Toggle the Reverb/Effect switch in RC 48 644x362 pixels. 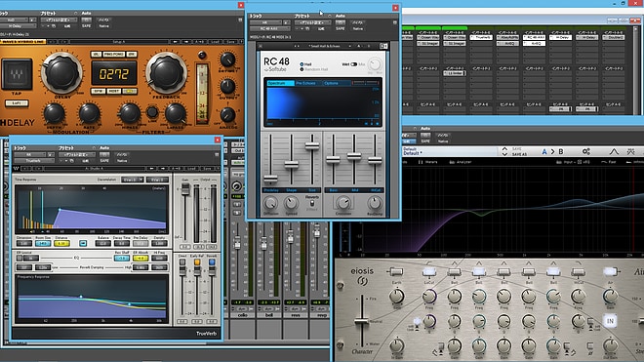312,203
